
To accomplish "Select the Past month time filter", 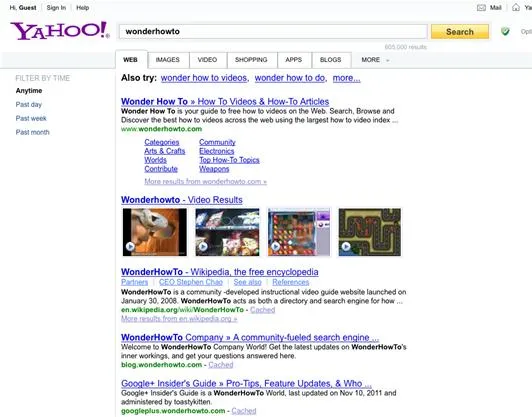I will (x=33, y=132).
